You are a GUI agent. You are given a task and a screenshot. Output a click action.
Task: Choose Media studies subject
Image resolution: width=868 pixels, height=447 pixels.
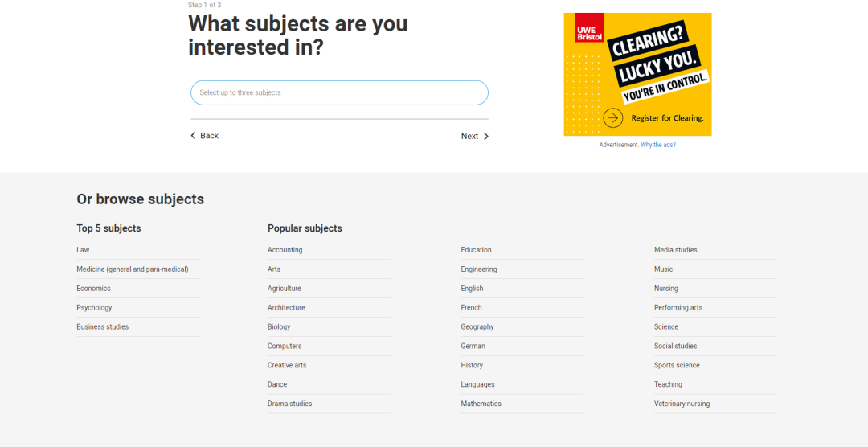[675, 250]
